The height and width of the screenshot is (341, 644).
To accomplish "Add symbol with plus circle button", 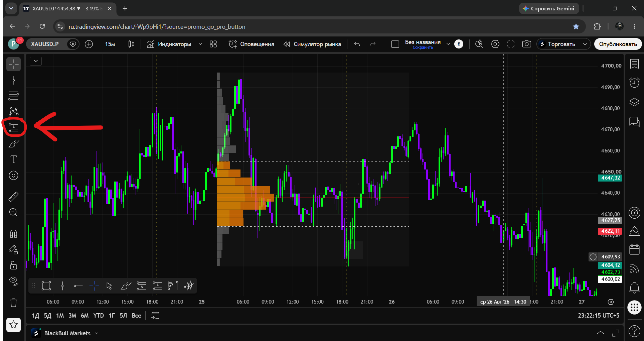I will [x=89, y=44].
